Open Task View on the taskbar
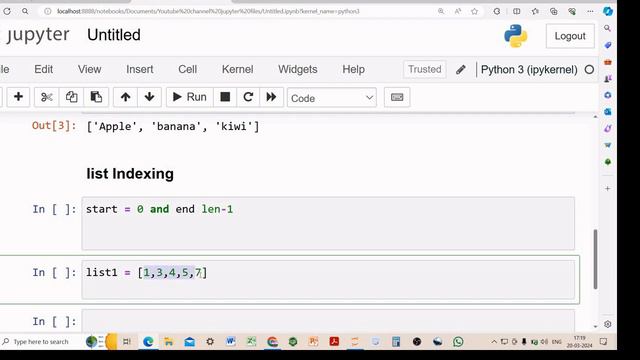This screenshot has width=640, height=360. 127,342
